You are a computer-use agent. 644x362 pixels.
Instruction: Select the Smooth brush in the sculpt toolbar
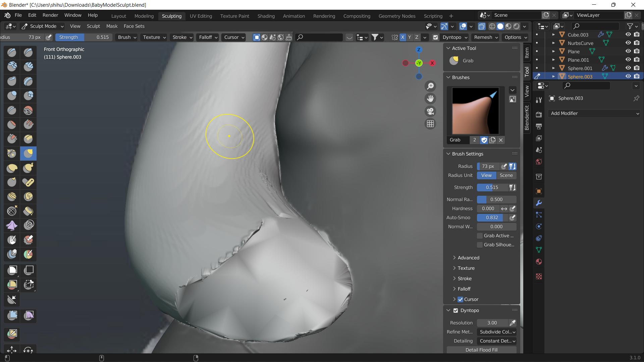(28, 110)
